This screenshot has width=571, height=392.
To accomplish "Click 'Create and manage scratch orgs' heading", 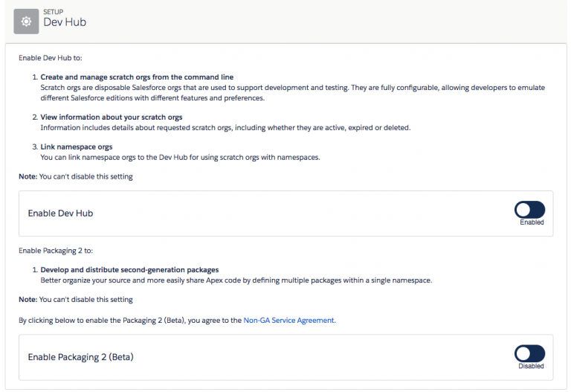I will [x=137, y=77].
